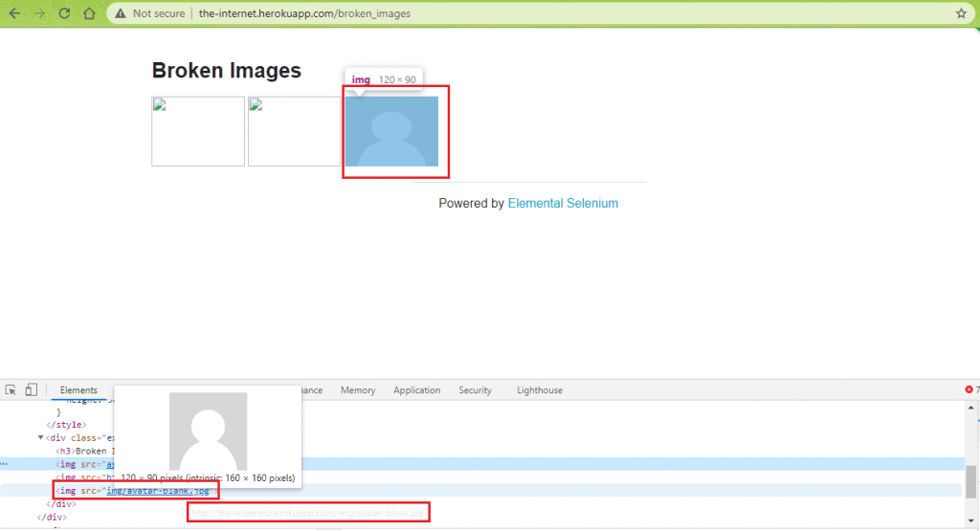Switch to the Memory tab
Screen dimensions: 980x531
(x=358, y=389)
